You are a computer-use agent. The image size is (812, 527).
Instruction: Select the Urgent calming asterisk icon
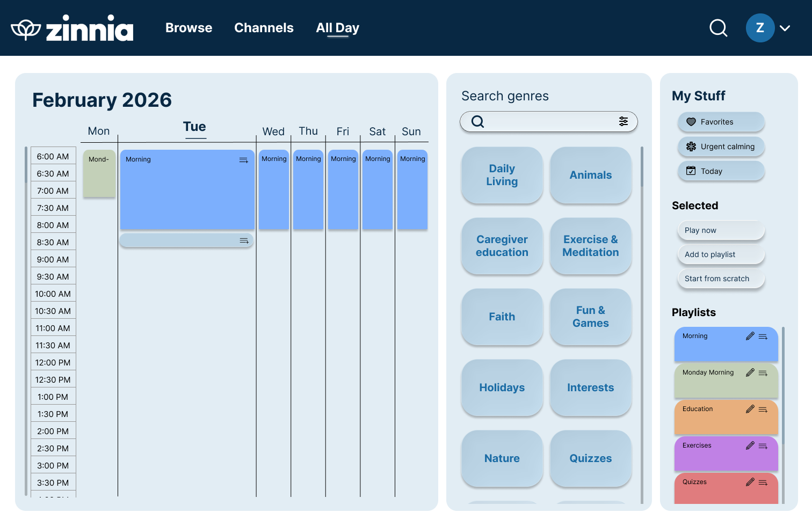pyautogui.click(x=691, y=147)
